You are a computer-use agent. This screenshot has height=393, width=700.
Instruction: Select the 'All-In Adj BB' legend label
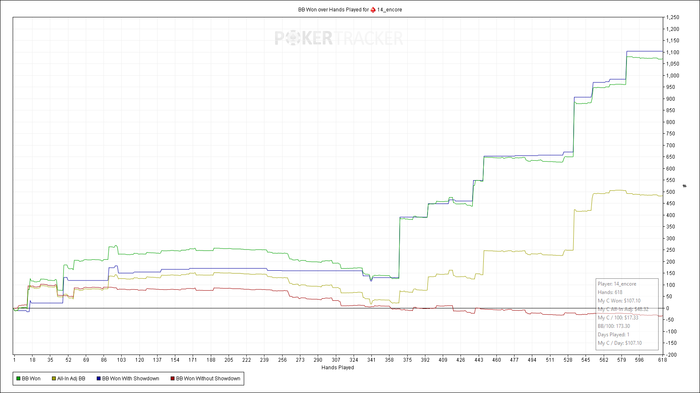coord(71,378)
